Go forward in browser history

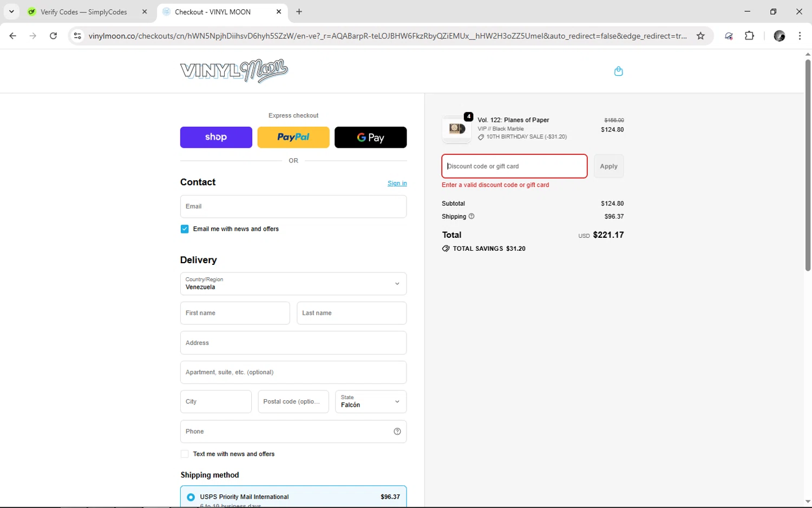point(33,36)
